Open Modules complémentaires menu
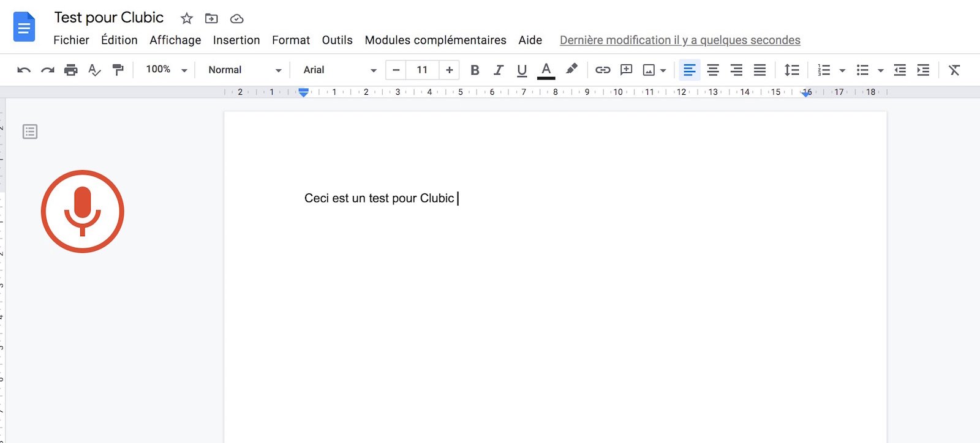Image resolution: width=980 pixels, height=443 pixels. 435,40
